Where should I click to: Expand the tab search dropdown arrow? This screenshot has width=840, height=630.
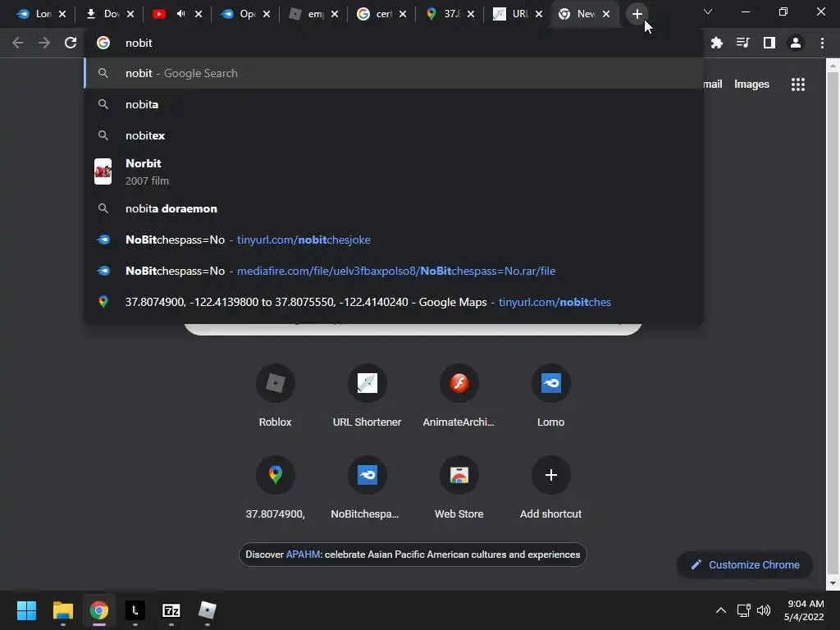[x=708, y=11]
